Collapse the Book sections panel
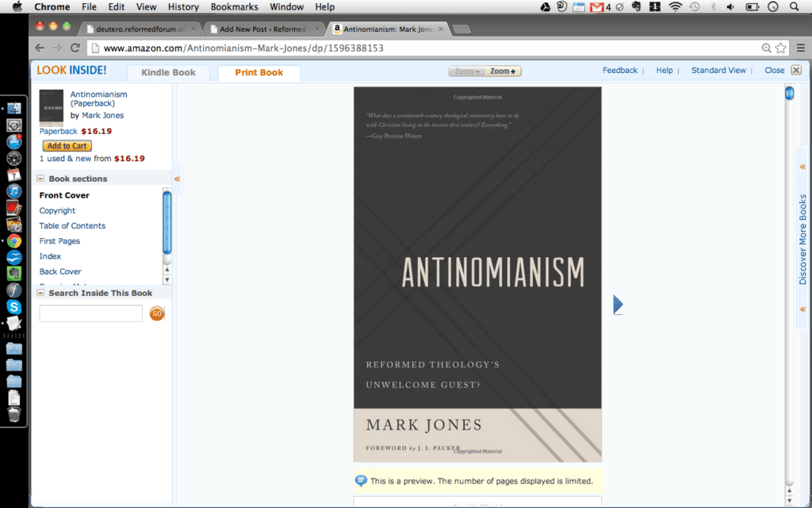The image size is (812, 508). tap(41, 179)
